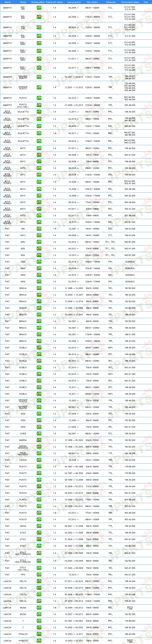Click fuel icon in FIAT LINEA row
Viewport: 152px width, 644px height.
[x=39, y=434]
